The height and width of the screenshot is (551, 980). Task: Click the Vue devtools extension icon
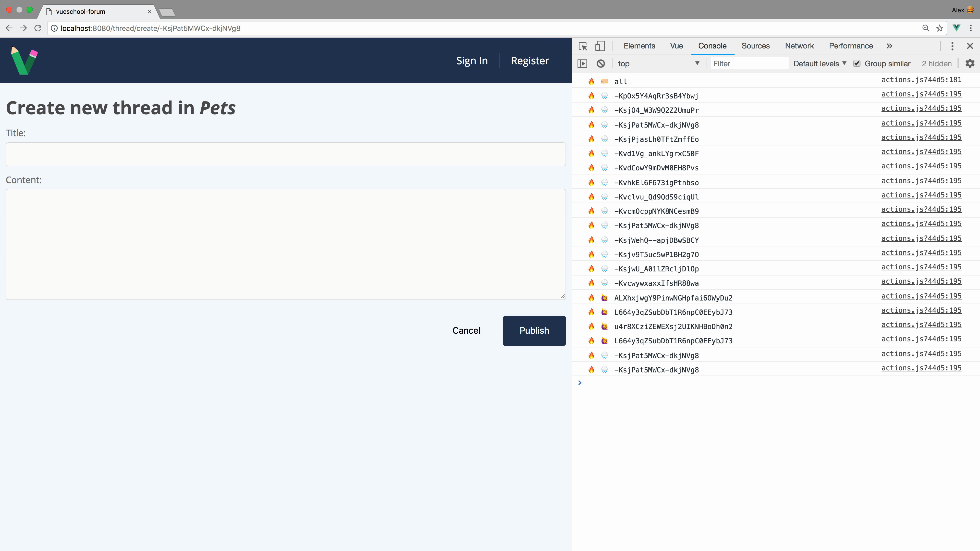957,28
